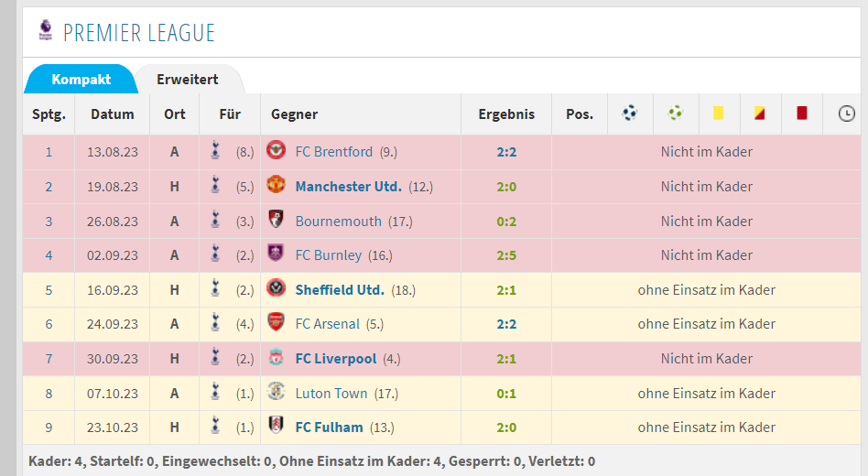Open the Sheffield Utd. team link

coord(340,289)
